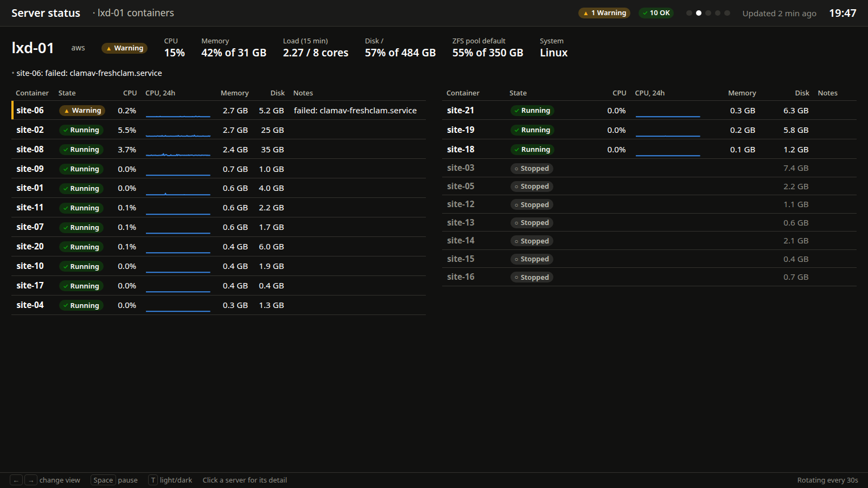Click the site-10 Running state badge

point(80,267)
